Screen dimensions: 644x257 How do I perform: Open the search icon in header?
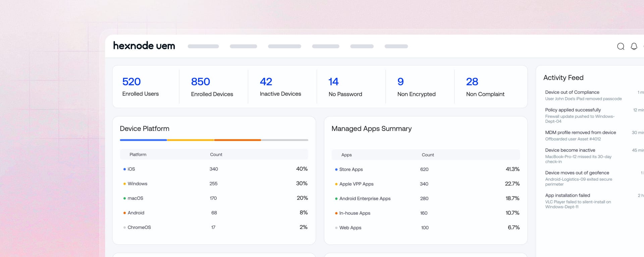point(621,46)
